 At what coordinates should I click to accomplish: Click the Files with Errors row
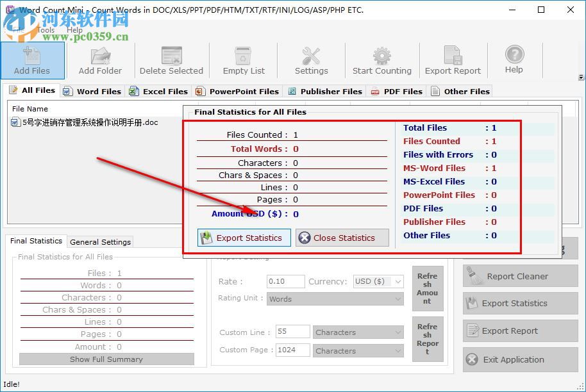(450, 154)
